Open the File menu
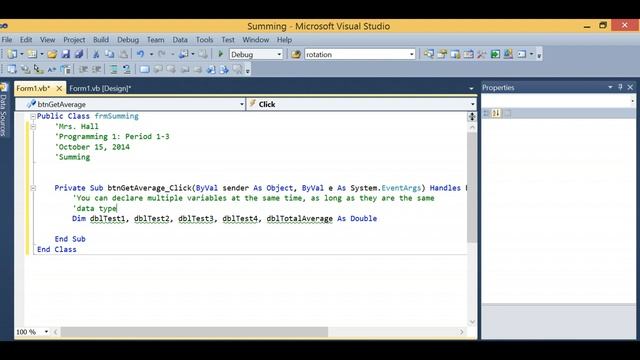 [x=7, y=40]
